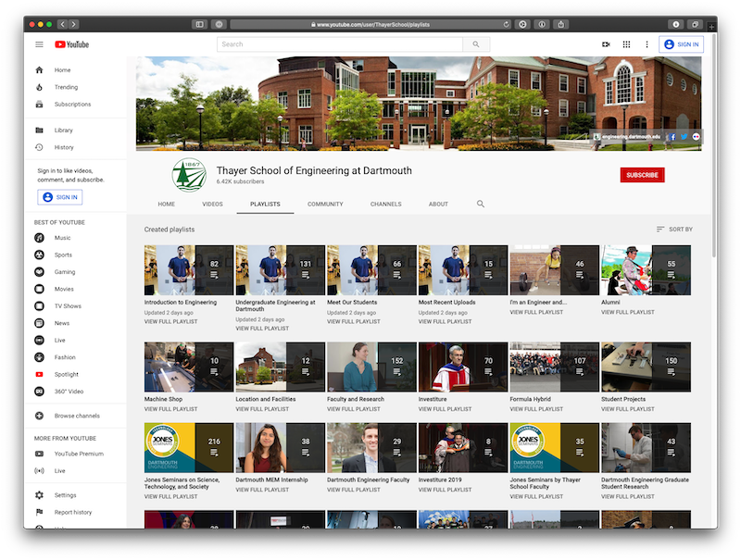This screenshot has width=741, height=560.
Task: Click the red Subscribe button
Action: coord(642,175)
